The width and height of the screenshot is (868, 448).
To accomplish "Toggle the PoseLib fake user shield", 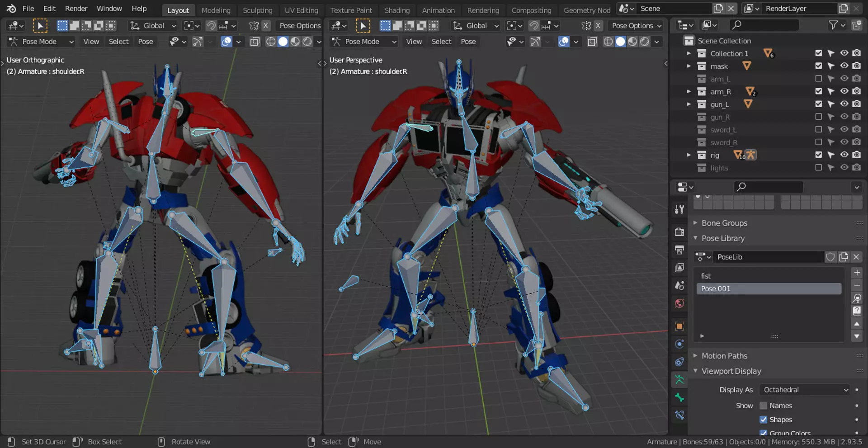I will click(830, 257).
